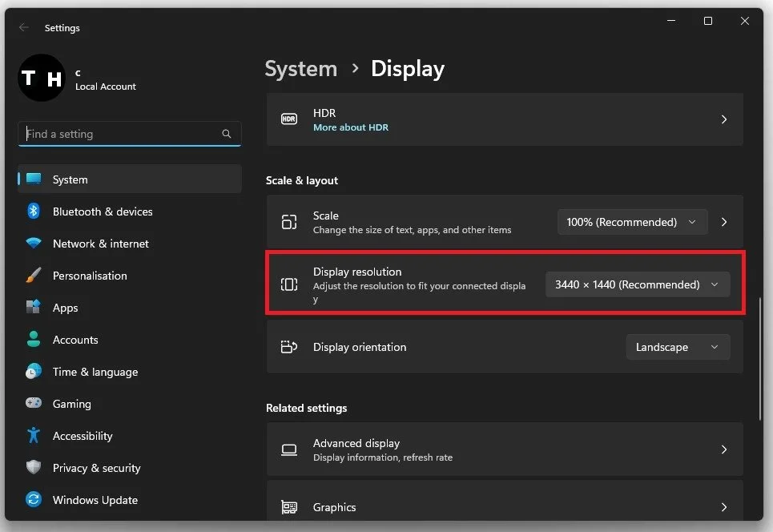This screenshot has width=773, height=532.
Task: Focus the Find a setting field
Action: [x=130, y=134]
